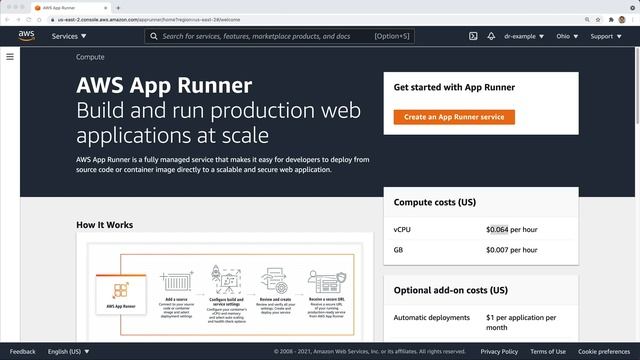Open the CloudShell terminal icon
The height and width of the screenshot is (360, 640).
[473, 36]
